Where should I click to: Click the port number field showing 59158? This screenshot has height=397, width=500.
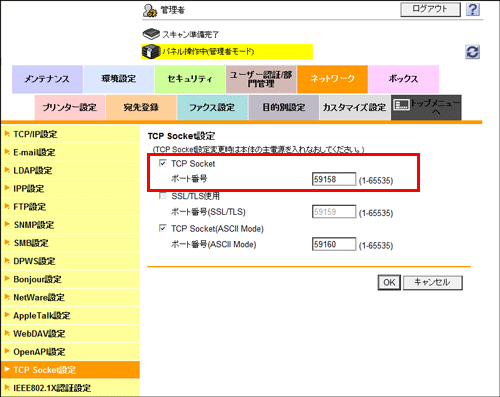(334, 179)
